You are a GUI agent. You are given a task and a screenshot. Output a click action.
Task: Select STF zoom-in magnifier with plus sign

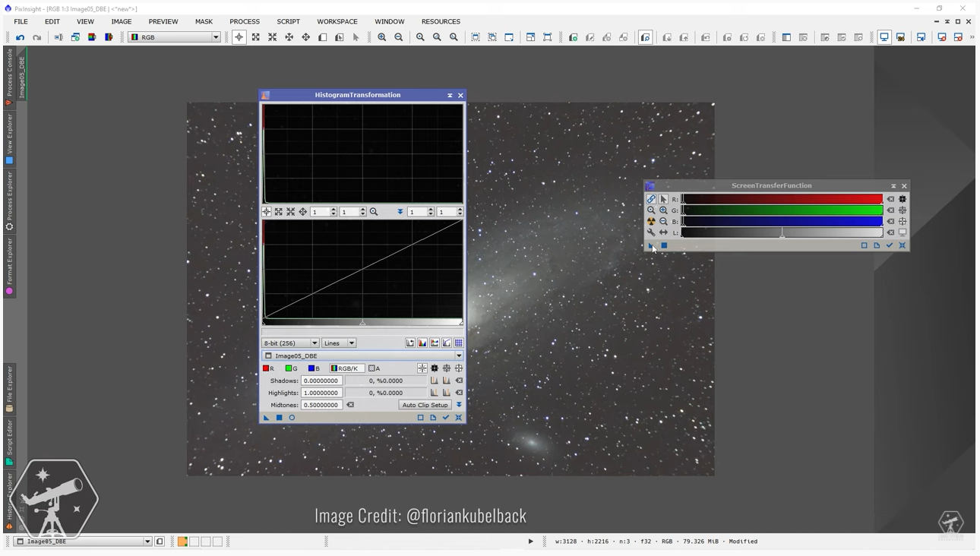coord(663,210)
